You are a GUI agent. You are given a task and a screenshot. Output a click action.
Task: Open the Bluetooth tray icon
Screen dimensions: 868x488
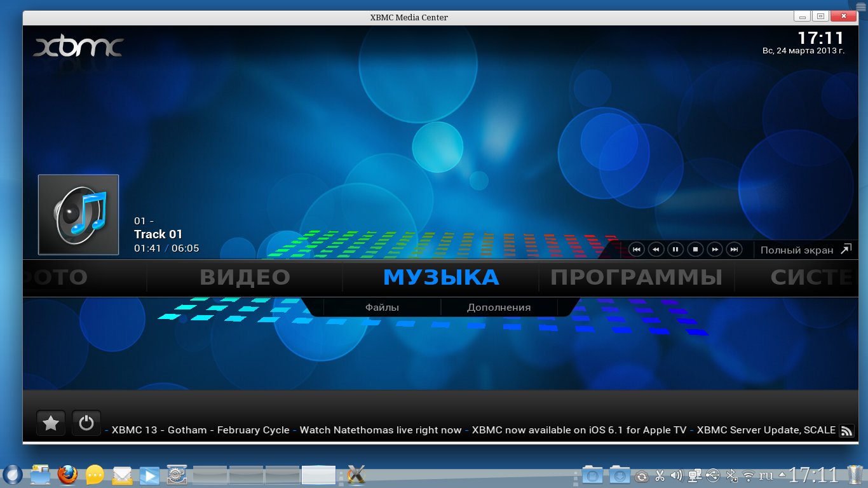731,475
